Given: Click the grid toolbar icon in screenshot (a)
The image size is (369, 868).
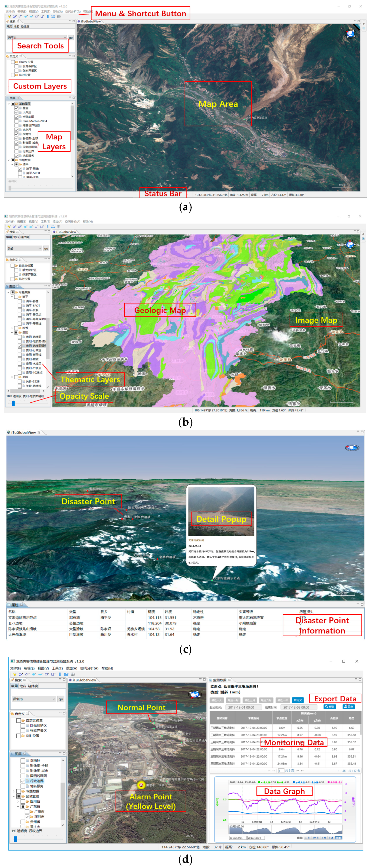Looking at the screenshot, I should click(59, 16).
